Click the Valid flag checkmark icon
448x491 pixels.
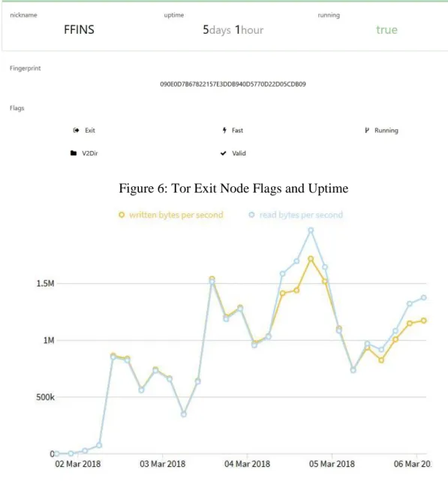click(223, 153)
